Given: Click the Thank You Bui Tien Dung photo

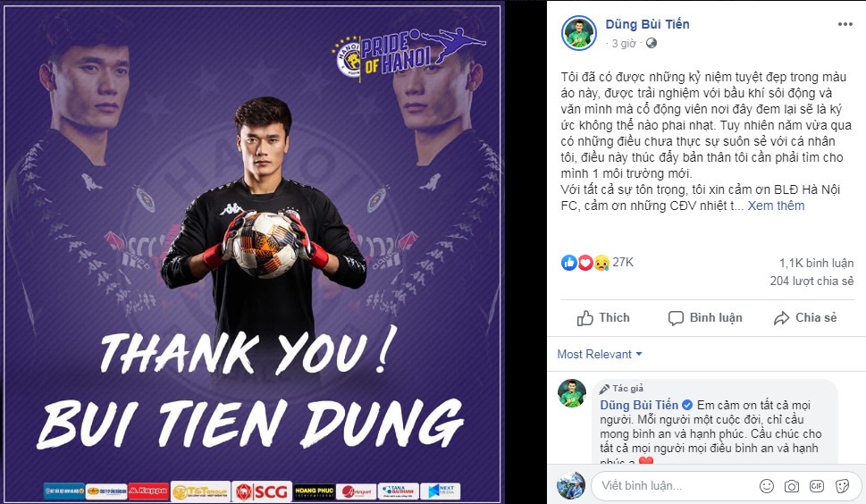Looking at the screenshot, I should pos(253,254).
